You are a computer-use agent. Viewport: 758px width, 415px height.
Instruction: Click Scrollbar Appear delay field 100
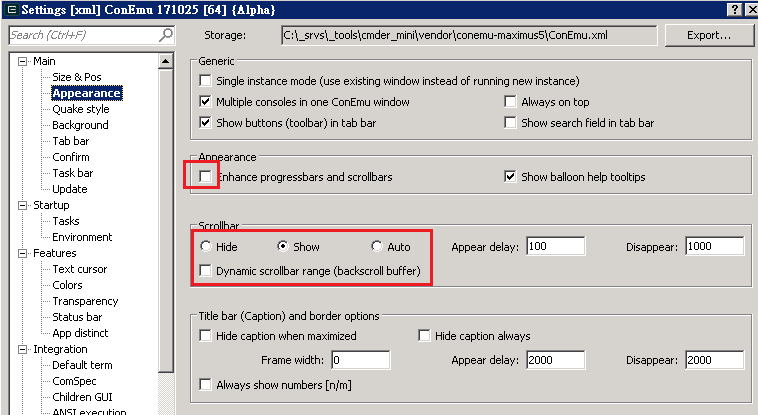[555, 246]
